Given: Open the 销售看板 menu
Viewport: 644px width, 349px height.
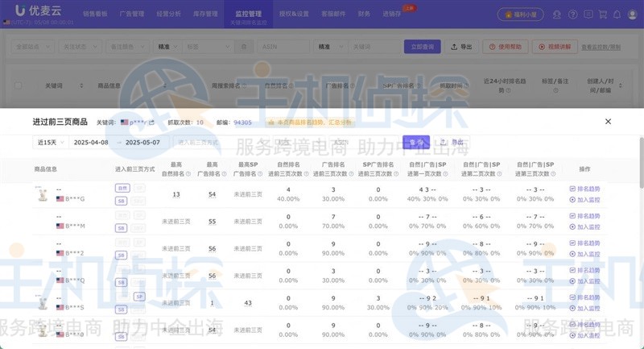Looking at the screenshot, I should coord(95,14).
